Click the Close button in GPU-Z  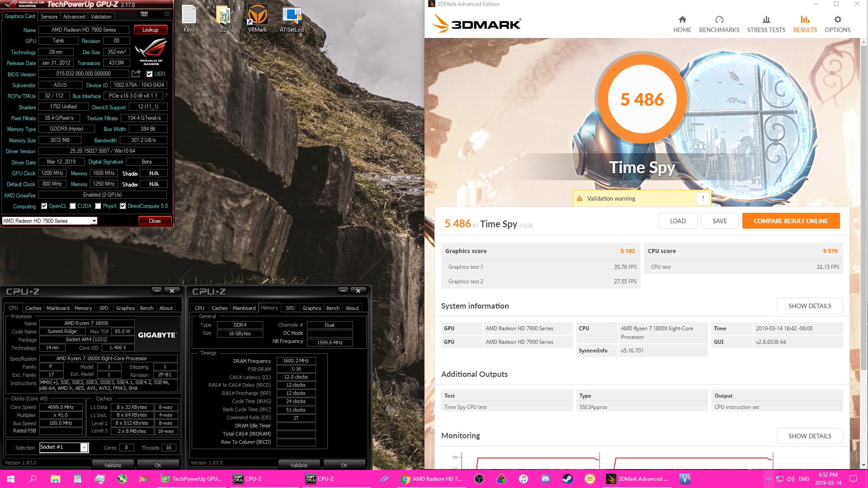point(155,221)
